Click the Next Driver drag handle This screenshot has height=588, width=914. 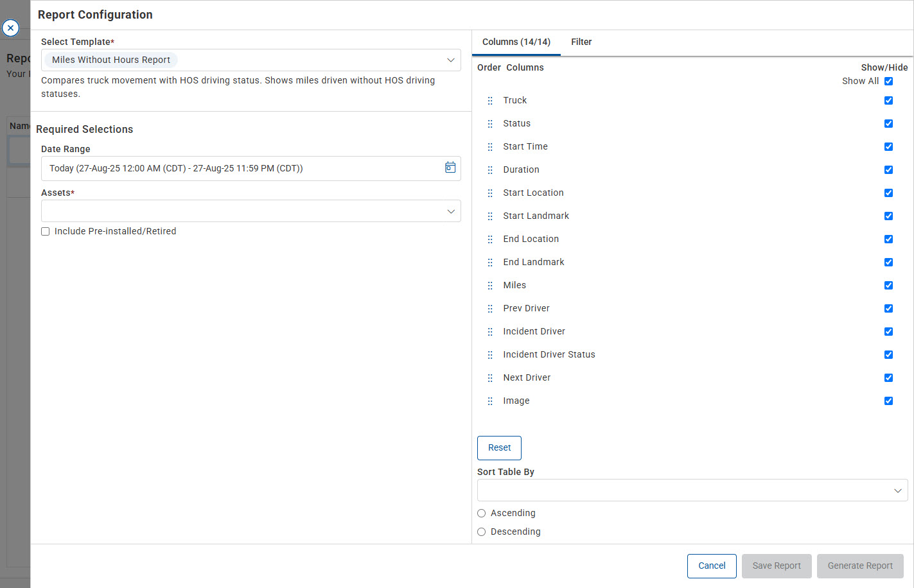(x=490, y=378)
